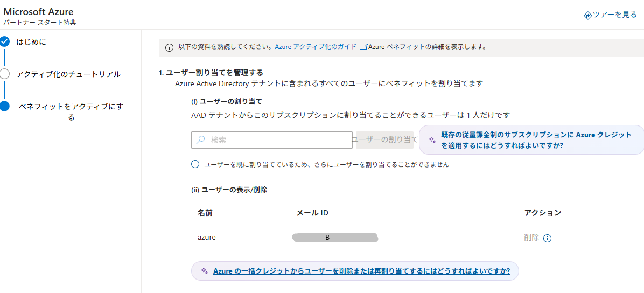Click (i) ユーザーの割り当て subheading
This screenshot has width=644, height=293.
click(227, 100)
